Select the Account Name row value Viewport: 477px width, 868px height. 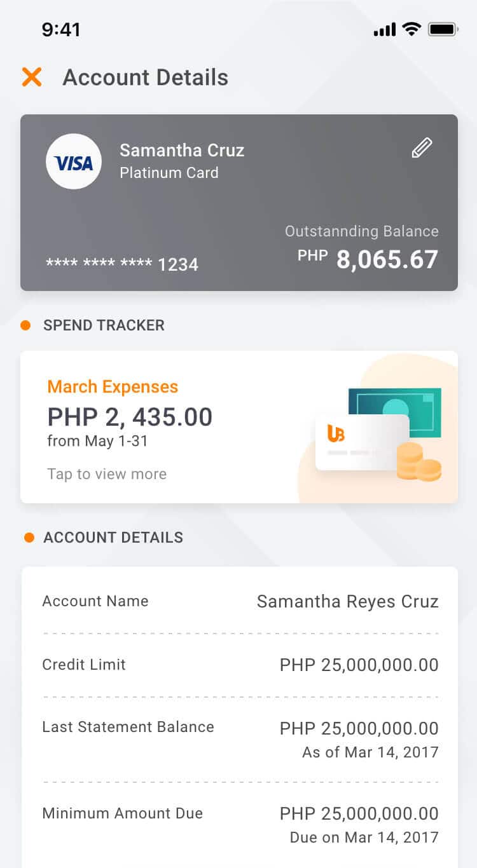[347, 601]
